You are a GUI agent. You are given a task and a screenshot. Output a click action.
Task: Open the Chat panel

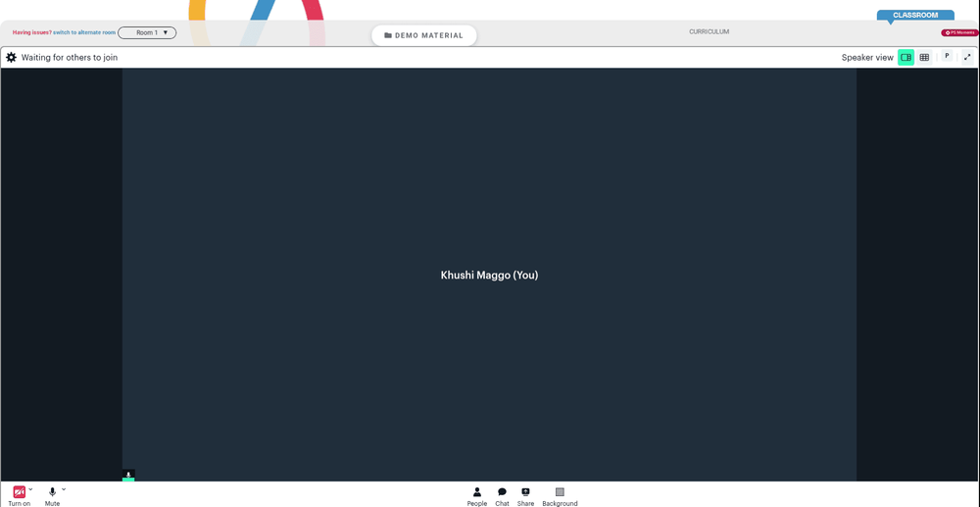[502, 497]
